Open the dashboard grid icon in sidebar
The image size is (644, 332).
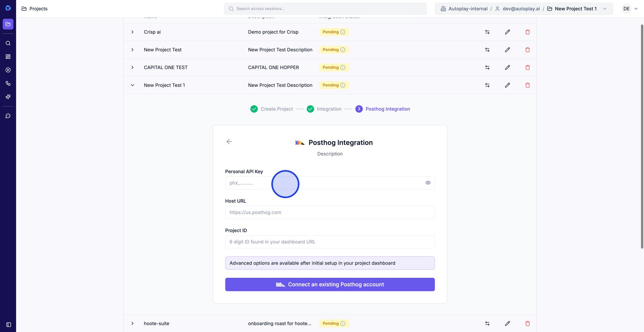point(8,57)
